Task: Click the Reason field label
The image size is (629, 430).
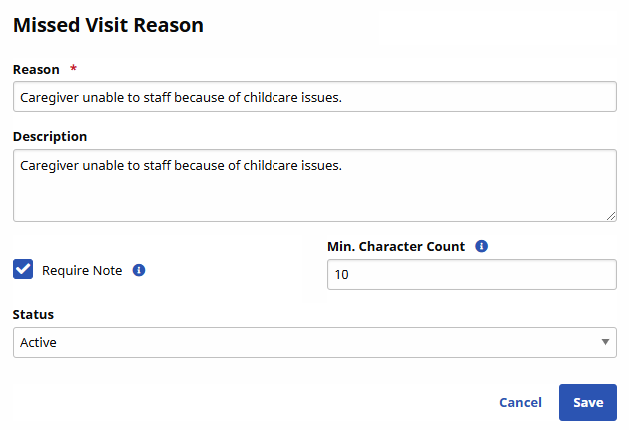Action: pyautogui.click(x=36, y=69)
